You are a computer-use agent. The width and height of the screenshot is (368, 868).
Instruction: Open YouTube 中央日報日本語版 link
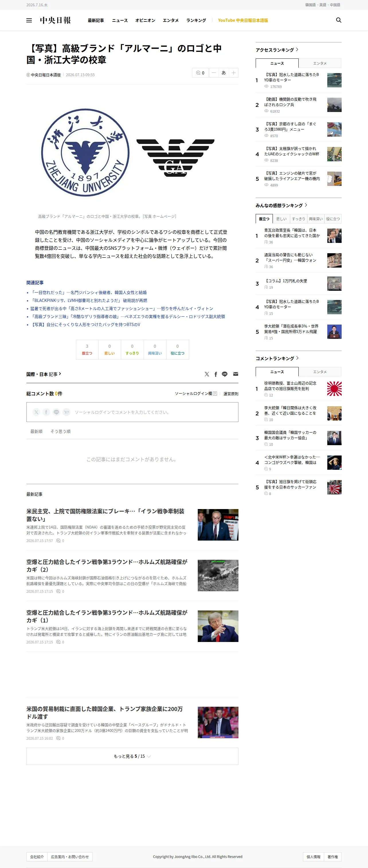243,20
